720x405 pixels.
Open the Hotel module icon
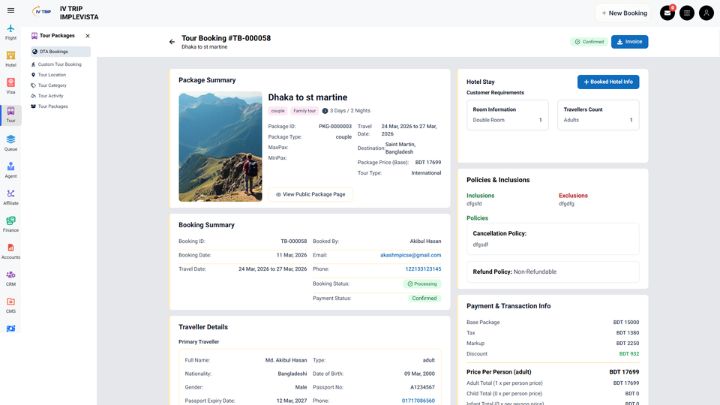[x=11, y=58]
